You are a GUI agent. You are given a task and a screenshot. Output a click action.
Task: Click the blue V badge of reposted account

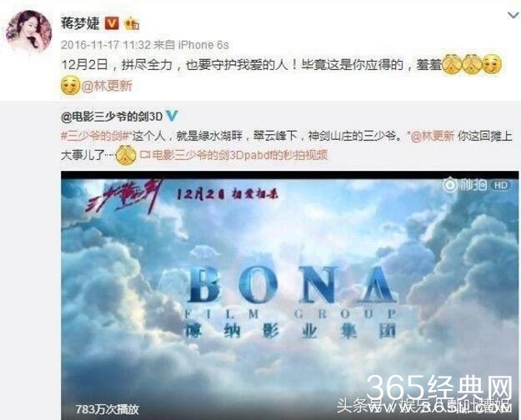[172, 116]
